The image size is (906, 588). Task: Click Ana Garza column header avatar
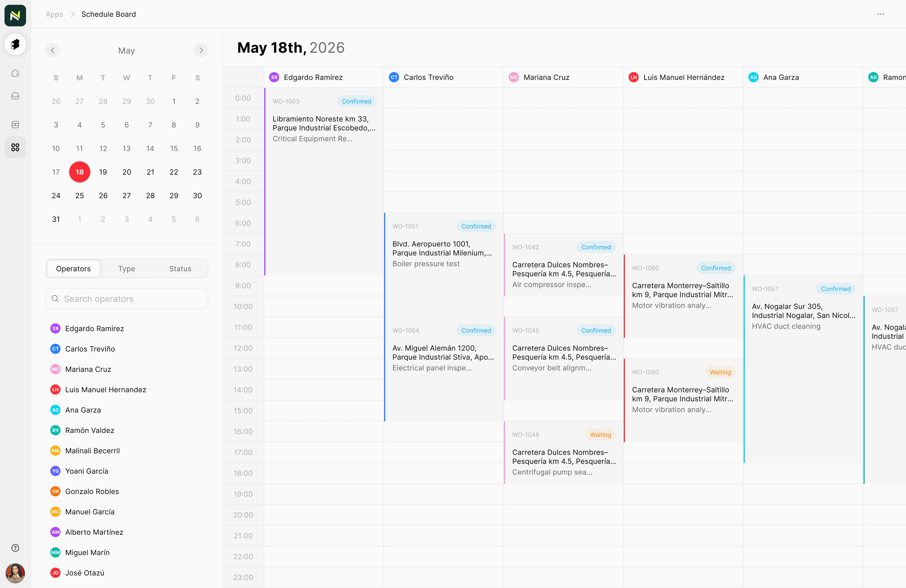point(753,77)
